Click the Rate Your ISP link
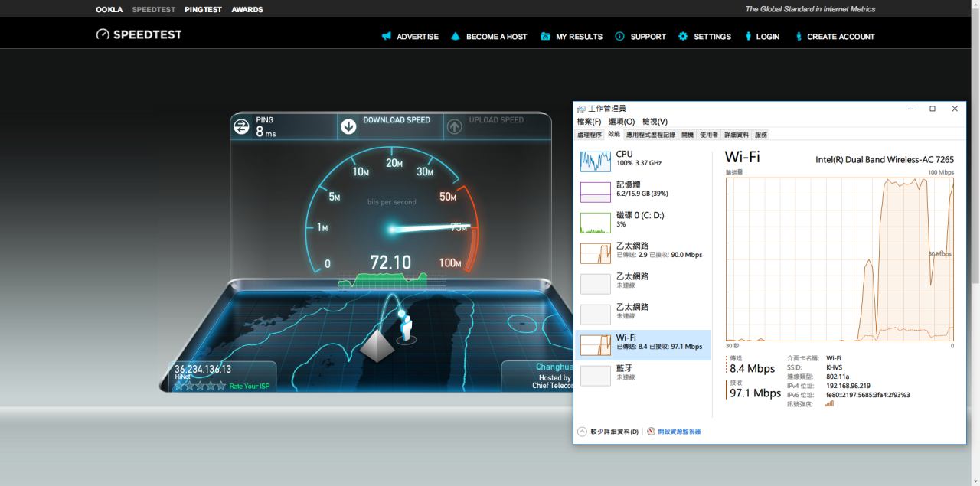The width and height of the screenshot is (980, 486). click(249, 387)
